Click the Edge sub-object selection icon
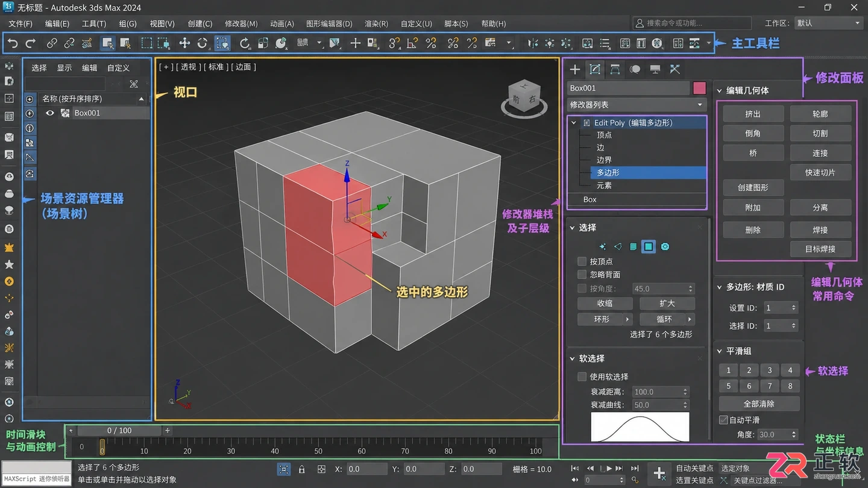The image size is (868, 488). point(618,246)
